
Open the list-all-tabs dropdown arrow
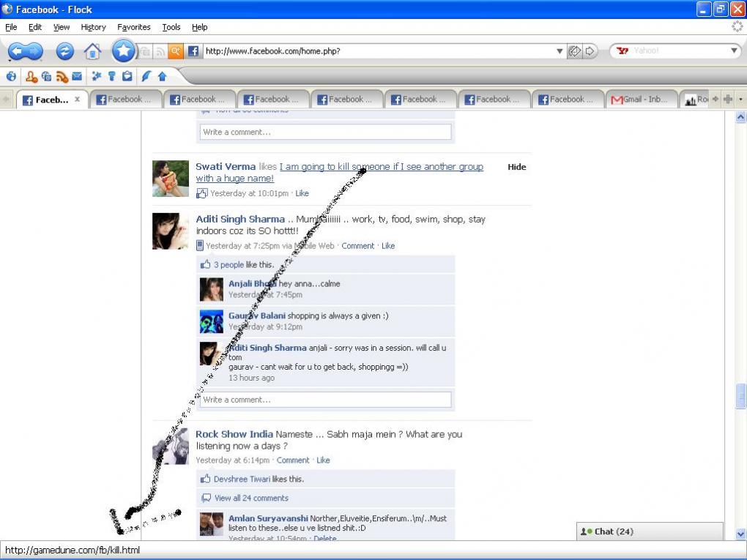click(741, 99)
